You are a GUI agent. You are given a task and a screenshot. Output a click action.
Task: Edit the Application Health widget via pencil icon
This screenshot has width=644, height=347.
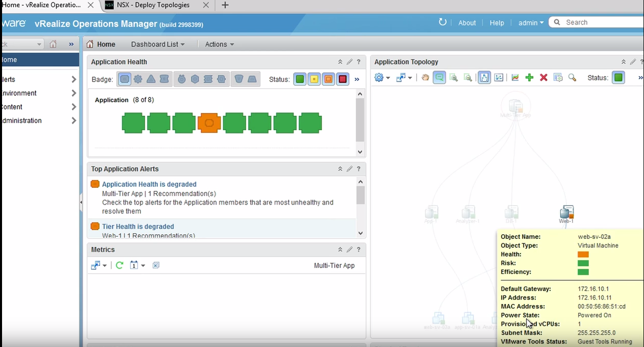click(349, 62)
